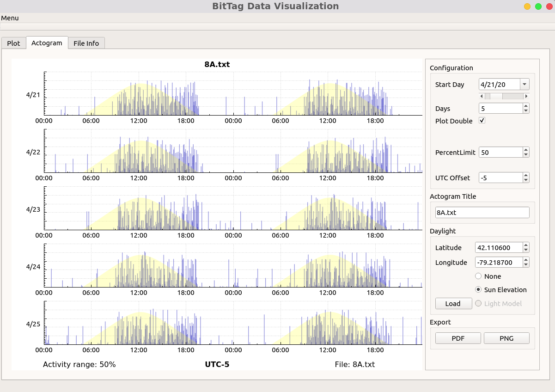Switch to the Plot tab
Image resolution: width=555 pixels, height=392 pixels.
pos(13,43)
